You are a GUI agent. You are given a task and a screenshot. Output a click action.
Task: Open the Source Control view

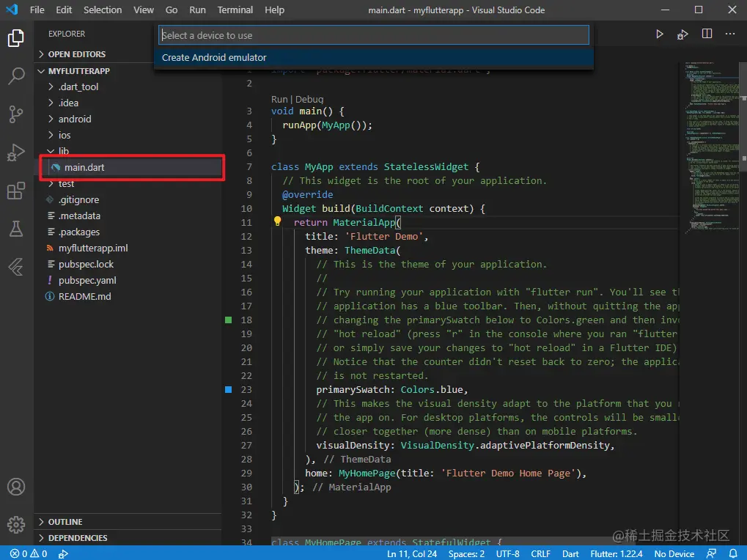[16, 114]
